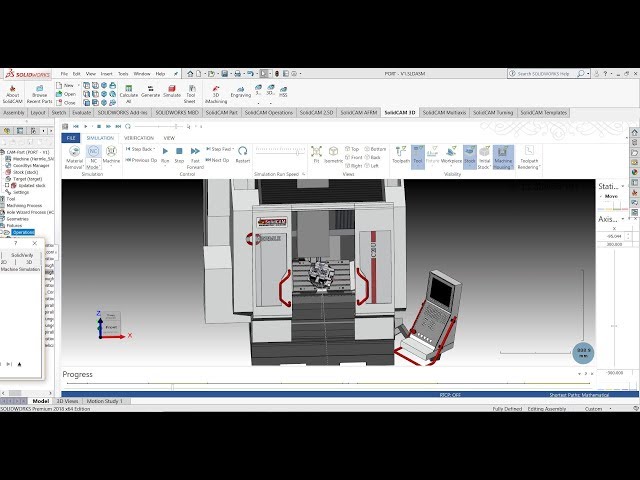The image size is (640, 480).
Task: Click the Machine simulation mode icon
Action: pos(111,155)
